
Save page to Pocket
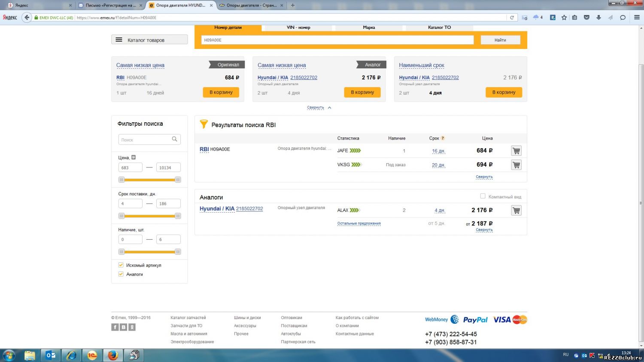tap(586, 18)
